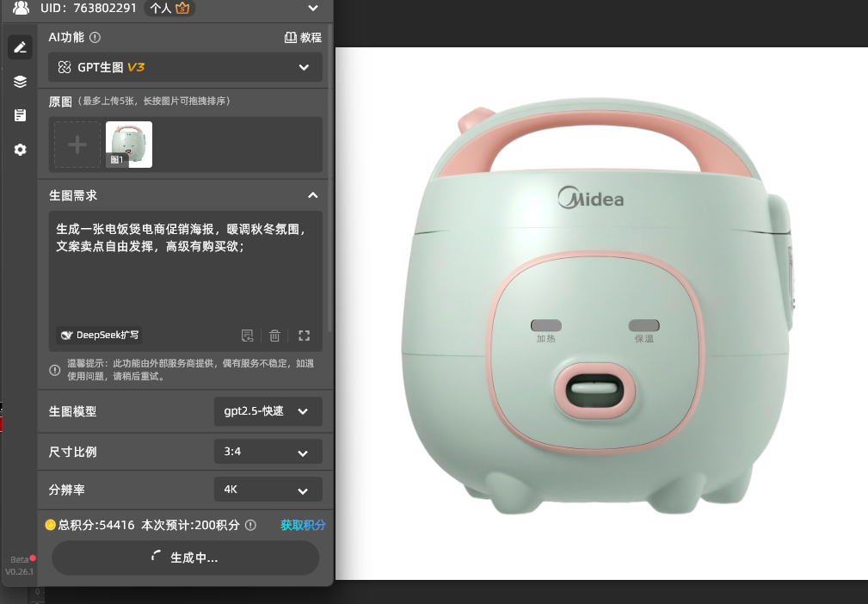Open the 分辨率 4K dropdown
868x604 pixels.
click(268, 490)
